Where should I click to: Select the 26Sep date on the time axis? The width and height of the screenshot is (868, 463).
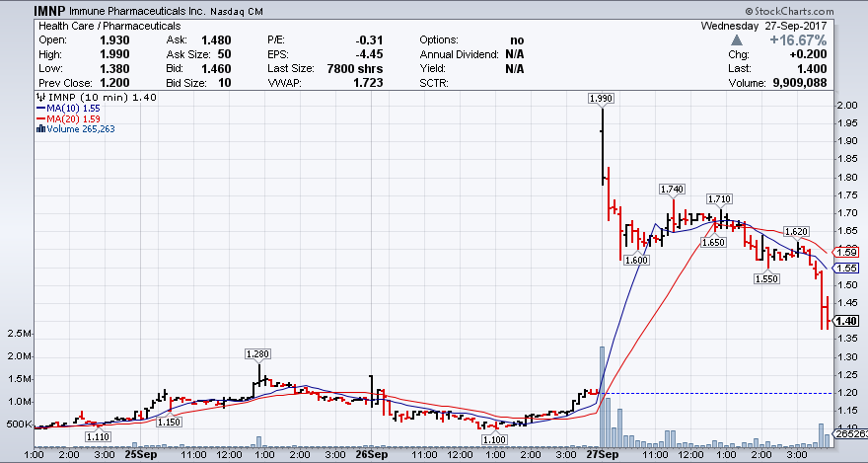click(370, 455)
